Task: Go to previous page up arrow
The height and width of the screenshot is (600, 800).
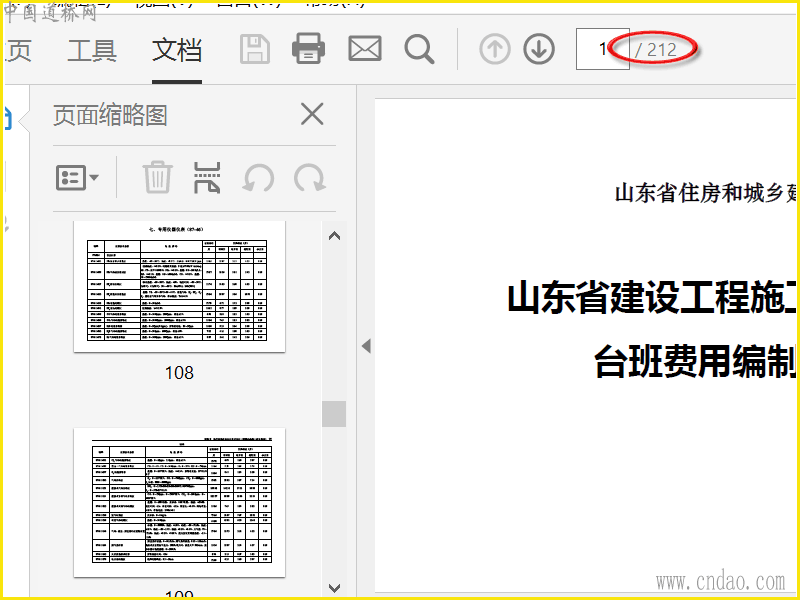Action: 494,49
